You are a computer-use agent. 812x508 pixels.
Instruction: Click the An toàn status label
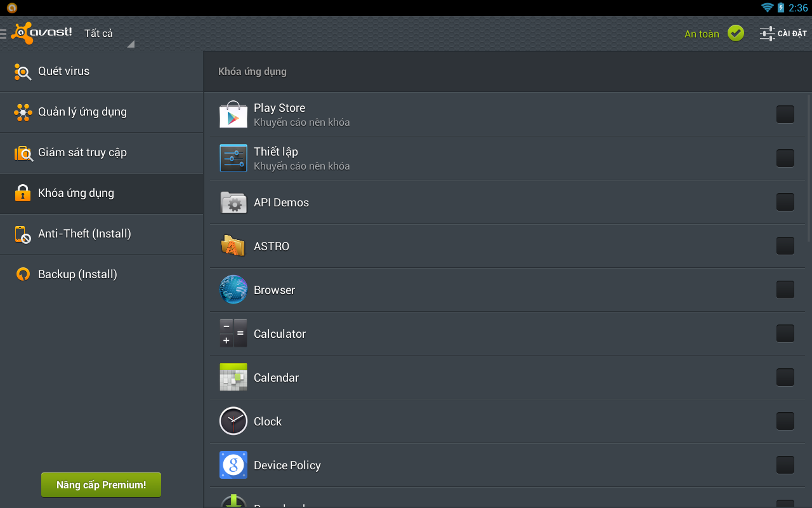(x=702, y=34)
